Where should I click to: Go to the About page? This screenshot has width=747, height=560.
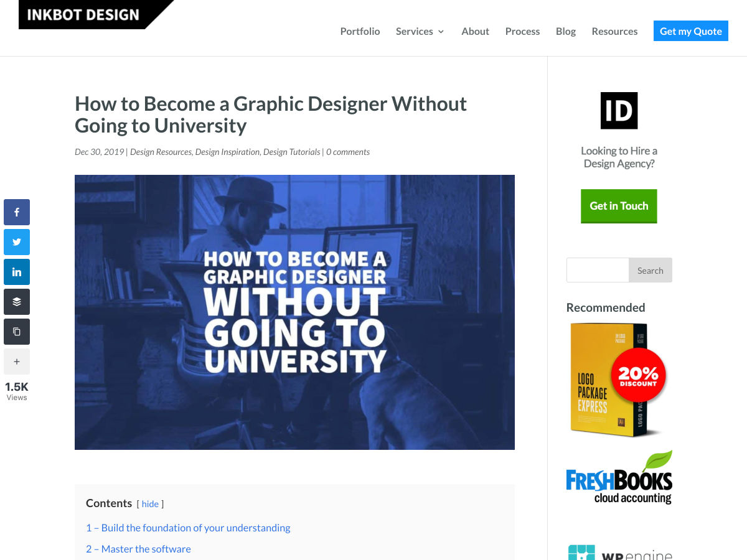[475, 31]
